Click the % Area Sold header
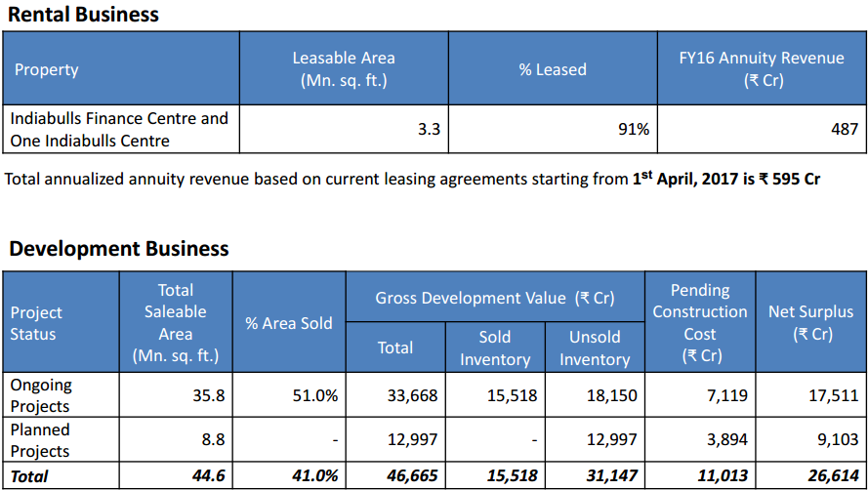 [x=289, y=323]
